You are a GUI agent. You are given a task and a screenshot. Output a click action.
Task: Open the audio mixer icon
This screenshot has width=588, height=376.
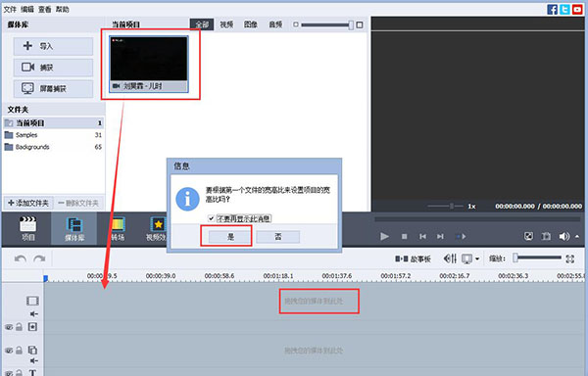tap(450, 258)
